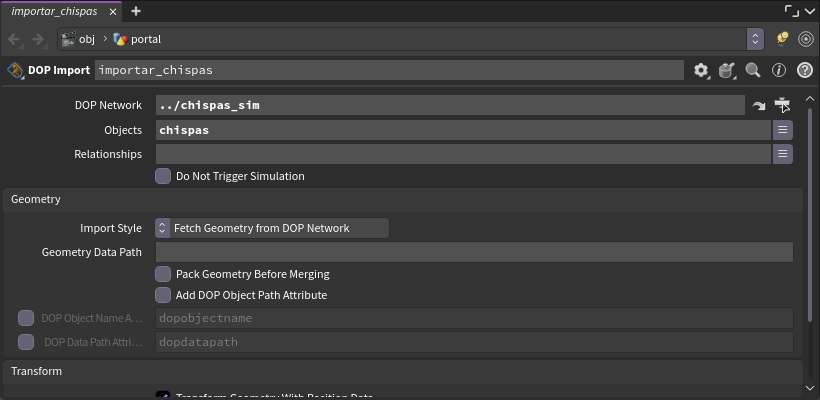This screenshot has height=400, width=820.
Task: Enable Pack Geometry Before Merging
Action: coord(163,274)
